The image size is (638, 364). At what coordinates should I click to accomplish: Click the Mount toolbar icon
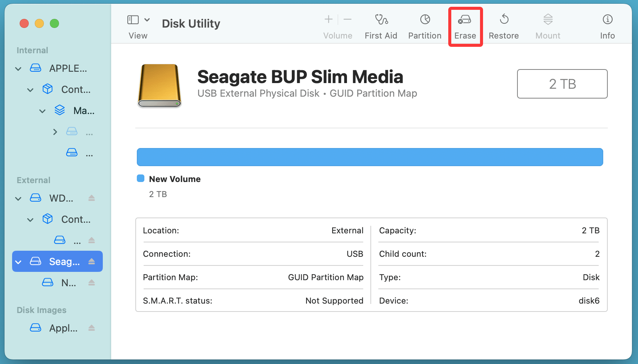(x=548, y=26)
